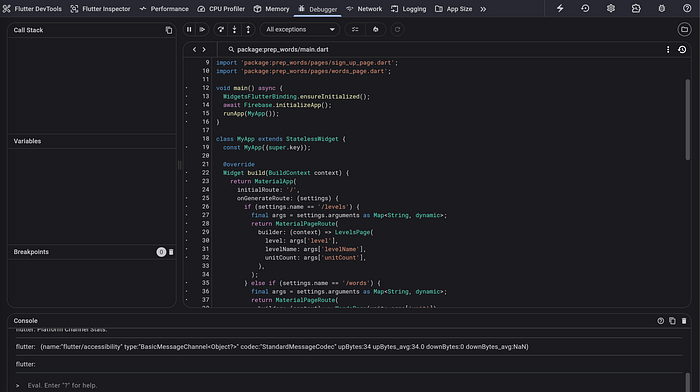
Task: Toggle breakpoint at line 22 gutter dot
Action: point(187,173)
